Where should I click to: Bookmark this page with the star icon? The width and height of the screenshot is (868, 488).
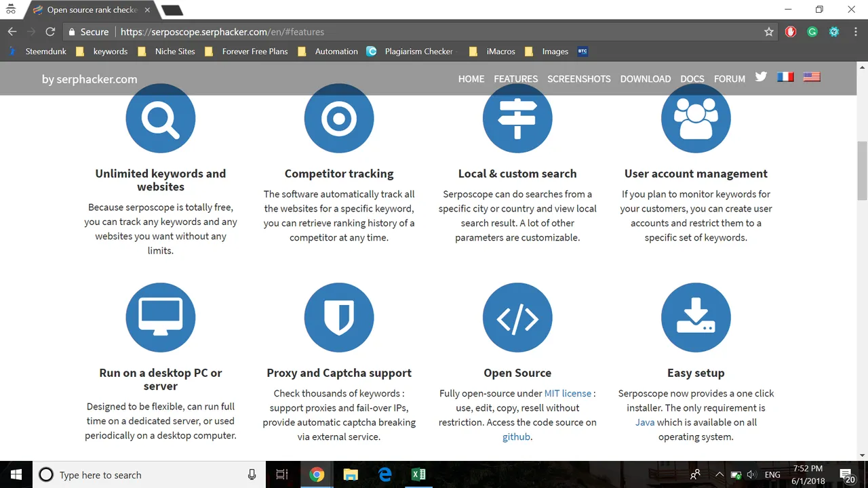[x=768, y=32]
